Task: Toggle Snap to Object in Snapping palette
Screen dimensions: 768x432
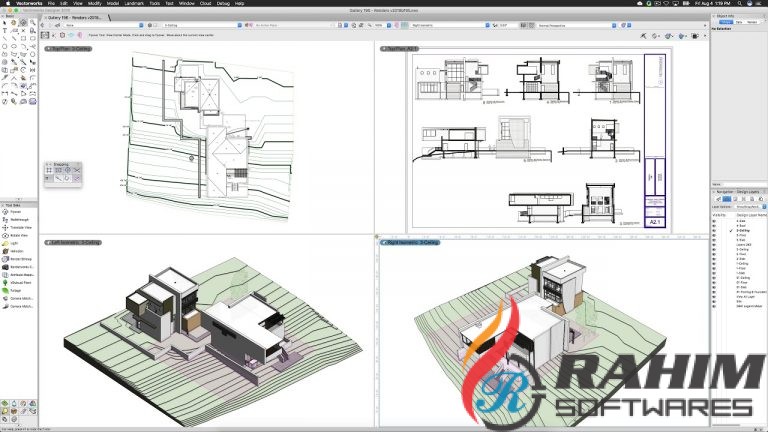Action: point(58,170)
